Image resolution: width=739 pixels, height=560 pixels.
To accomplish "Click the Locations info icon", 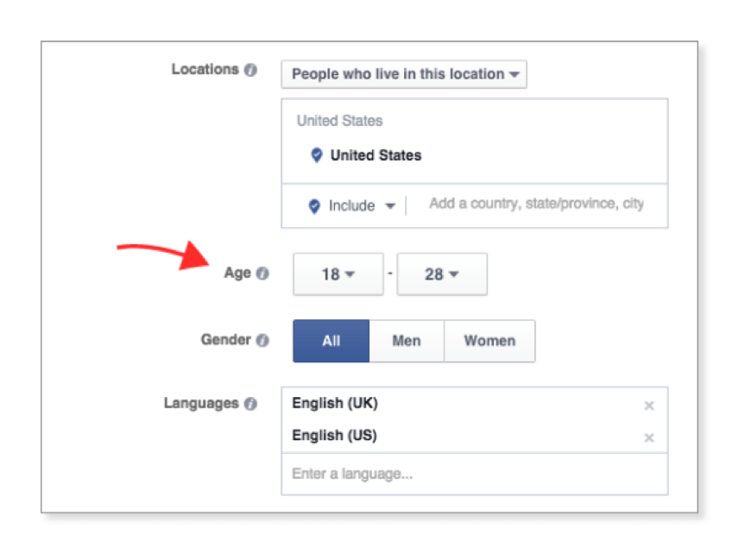I will click(250, 71).
